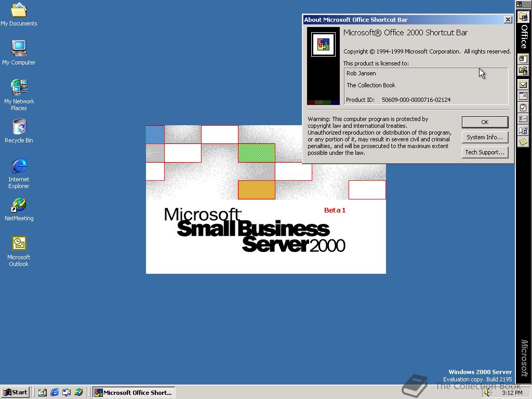Click the licensed name Rob Jansen
The width and height of the screenshot is (532, 399).
pos(361,73)
